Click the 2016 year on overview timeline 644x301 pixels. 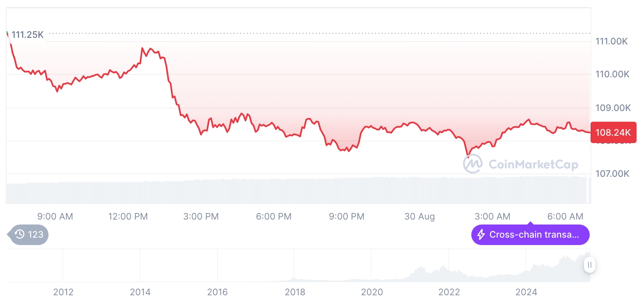[x=218, y=292]
